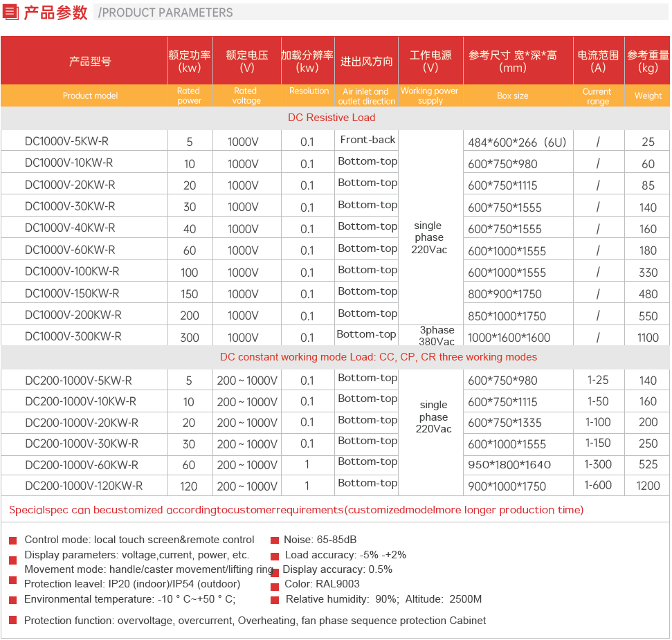Select model DC200-1000V-60KW-R
Viewport: 672px width, 640px height.
[x=82, y=465]
